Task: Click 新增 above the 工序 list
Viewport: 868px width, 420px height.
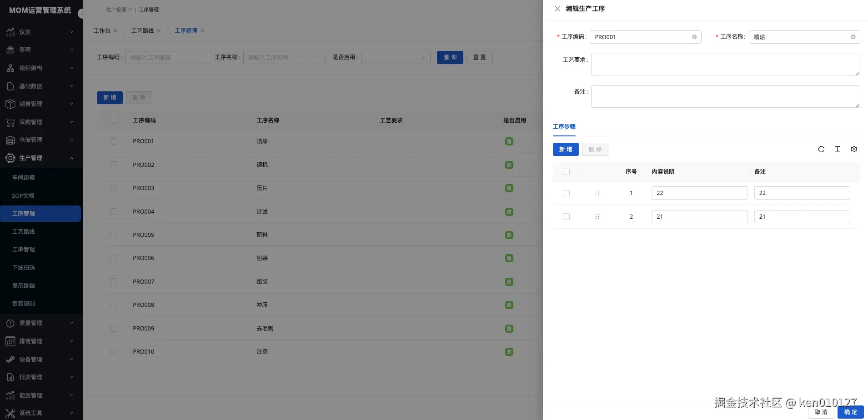Action: tap(110, 98)
